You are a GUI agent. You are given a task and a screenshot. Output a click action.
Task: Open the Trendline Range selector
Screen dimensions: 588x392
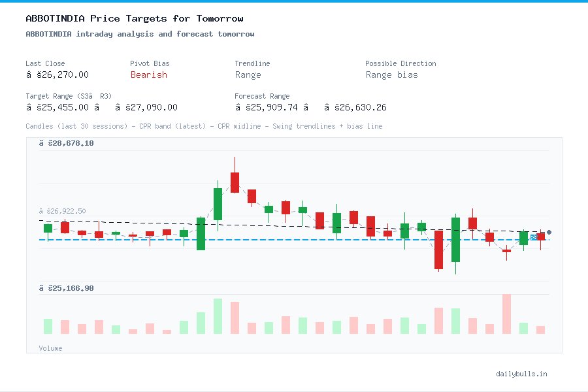[x=248, y=75]
